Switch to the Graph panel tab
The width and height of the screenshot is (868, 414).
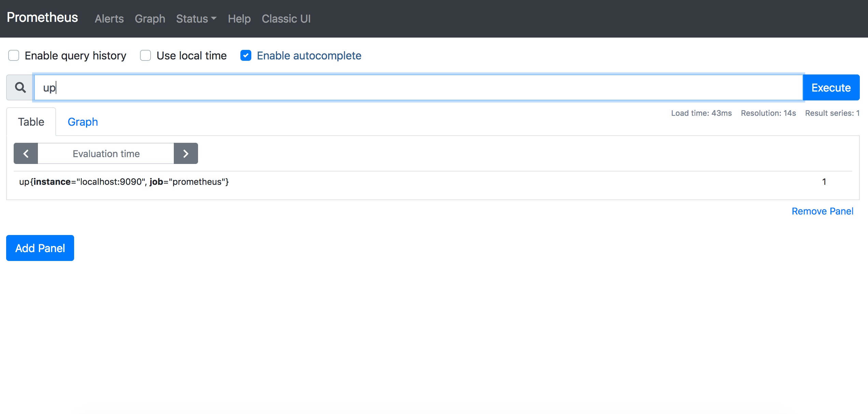83,122
